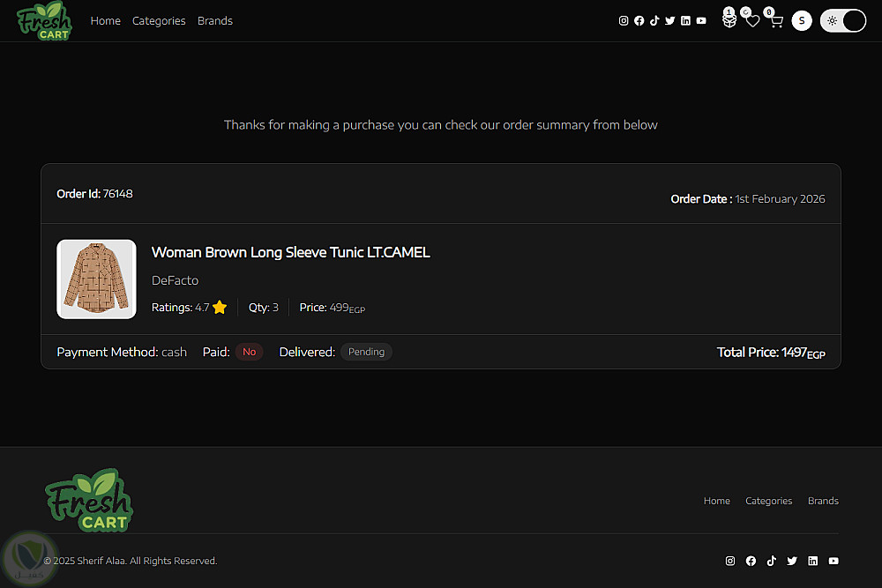Click the Pending delivery status badge
The image size is (882, 588).
pos(366,352)
